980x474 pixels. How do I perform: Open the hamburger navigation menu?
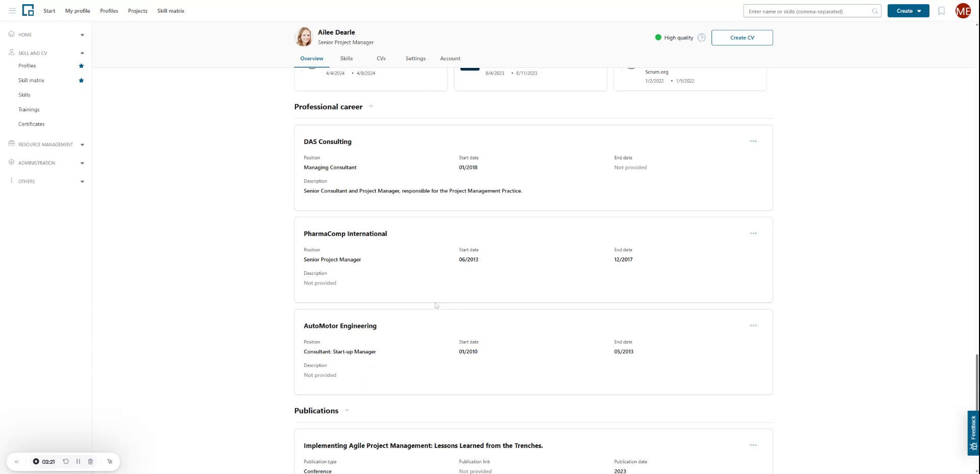pyautogui.click(x=13, y=11)
